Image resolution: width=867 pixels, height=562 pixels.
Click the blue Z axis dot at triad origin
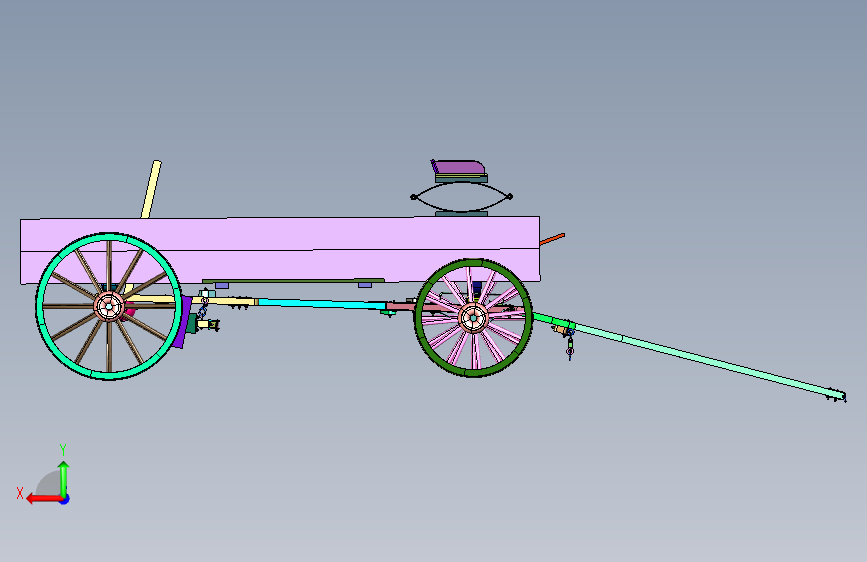[65, 499]
